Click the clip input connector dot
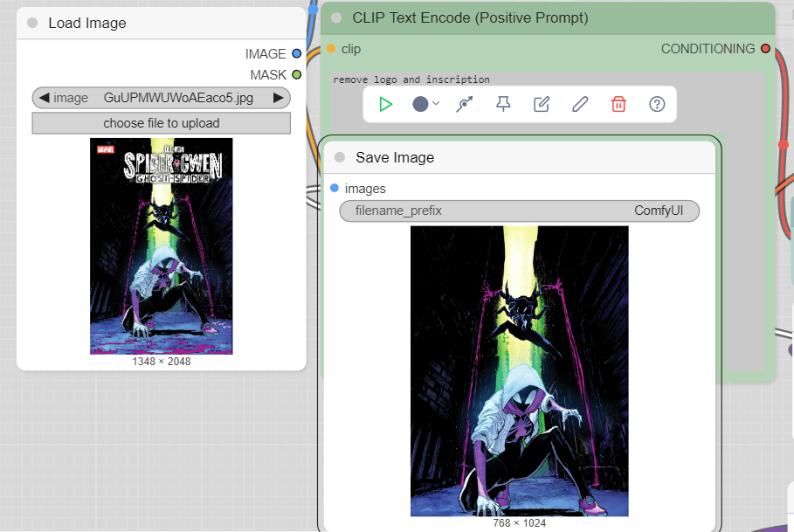 (331, 49)
